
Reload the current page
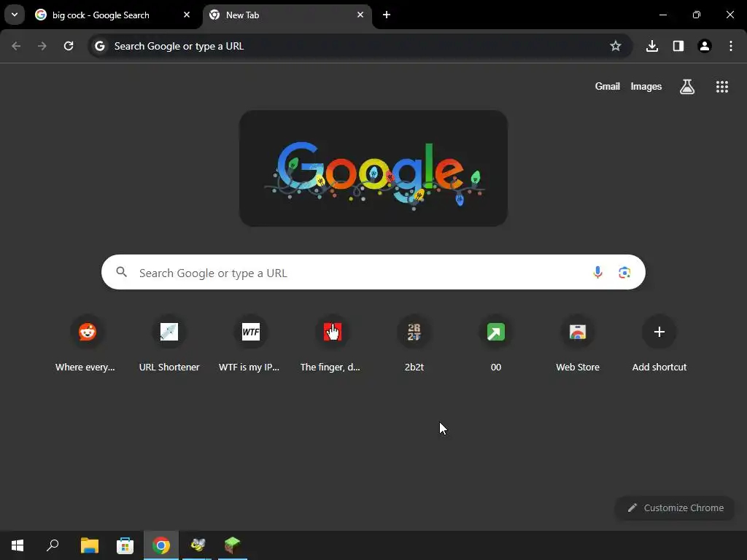click(x=69, y=46)
